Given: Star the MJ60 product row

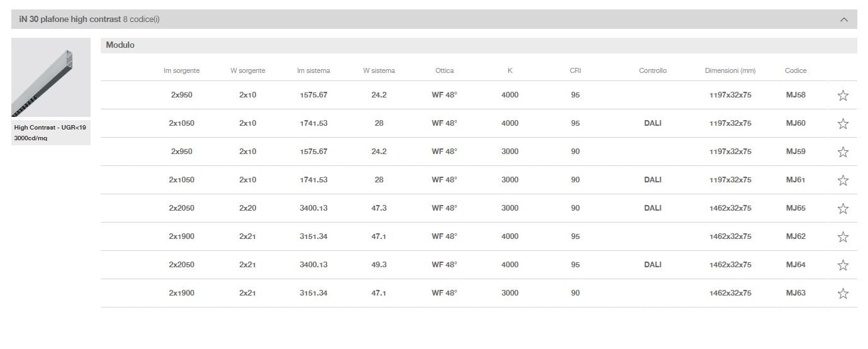Looking at the screenshot, I should [x=843, y=124].
